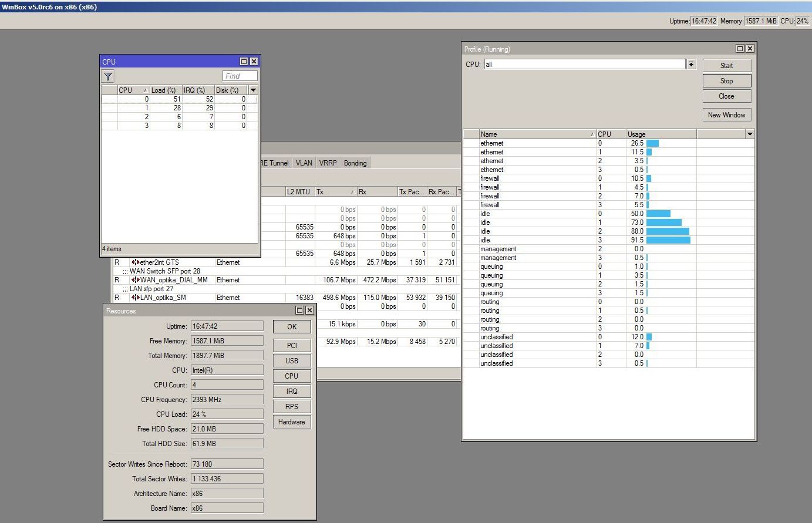The image size is (812, 523).
Task: Click the Board Name value field
Action: point(227,508)
